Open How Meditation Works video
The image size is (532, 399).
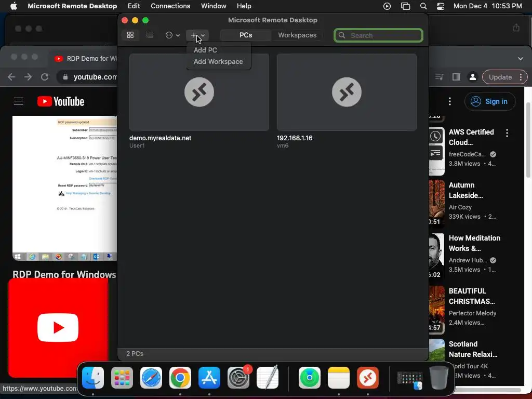pyautogui.click(x=474, y=243)
